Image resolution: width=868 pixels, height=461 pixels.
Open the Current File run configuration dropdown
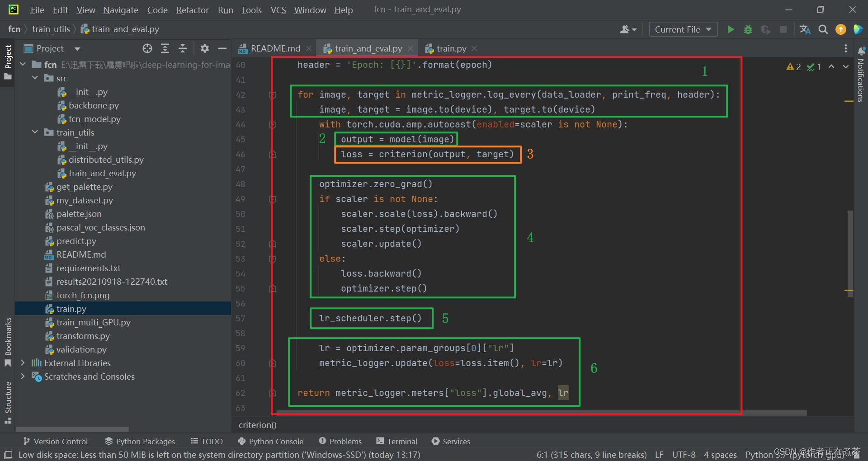pyautogui.click(x=683, y=29)
